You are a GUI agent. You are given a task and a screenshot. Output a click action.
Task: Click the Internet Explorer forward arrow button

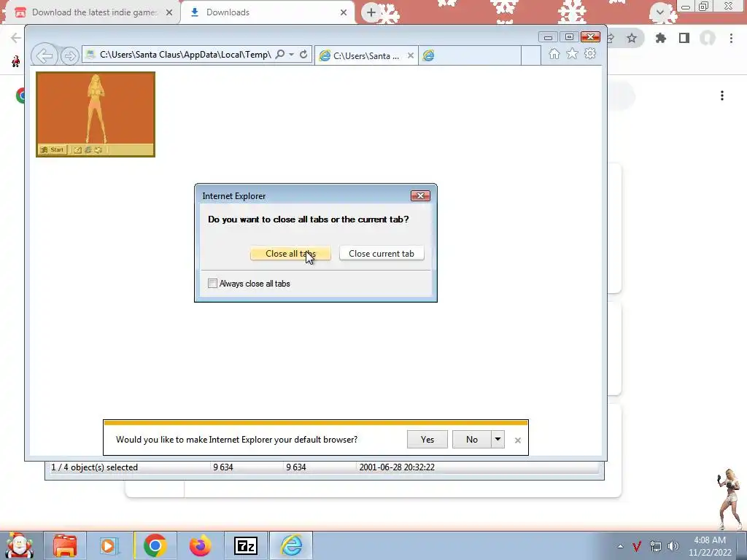[x=69, y=56]
